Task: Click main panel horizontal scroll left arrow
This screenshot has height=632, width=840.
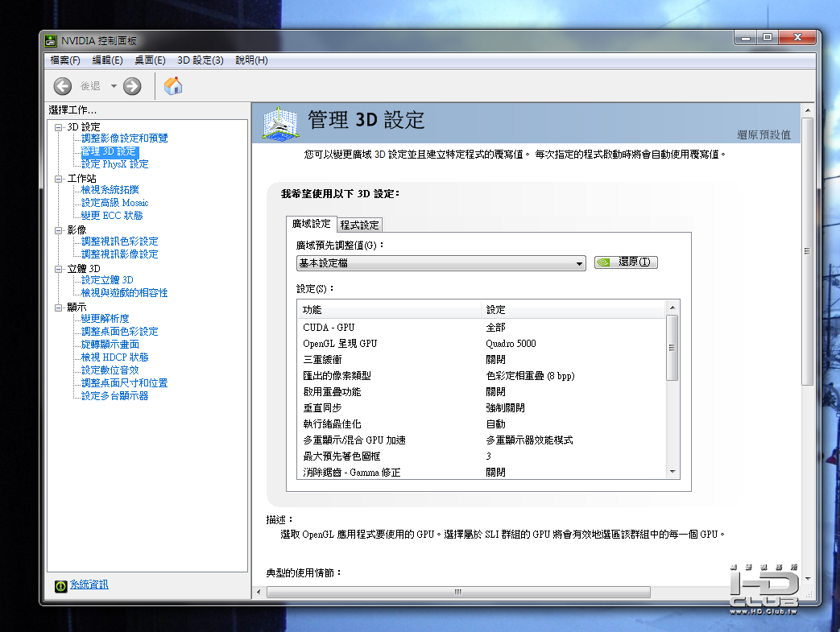Action: (x=259, y=592)
